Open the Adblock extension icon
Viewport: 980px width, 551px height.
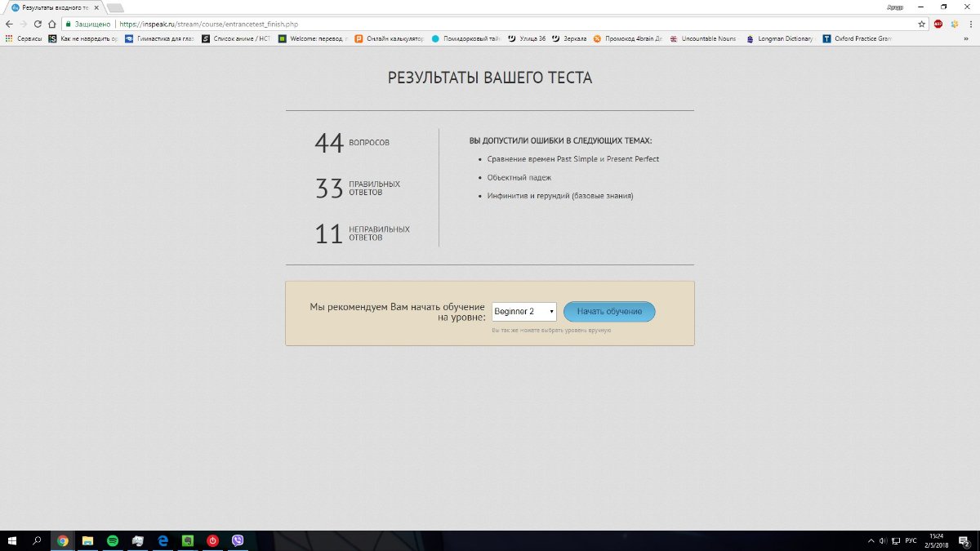(x=938, y=24)
